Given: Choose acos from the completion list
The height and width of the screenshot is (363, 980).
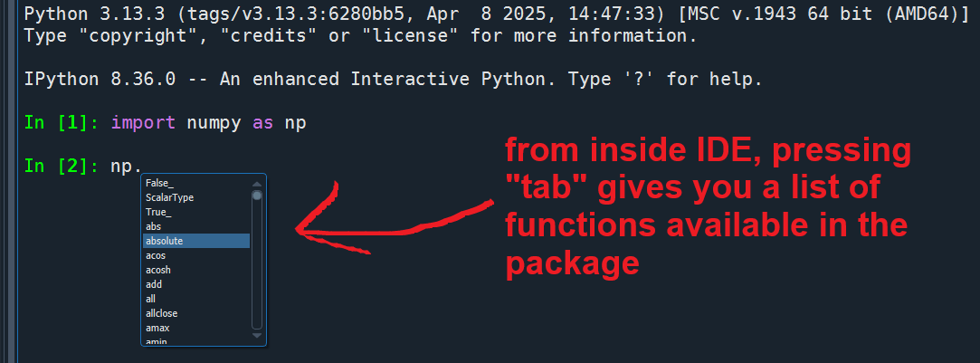Looking at the screenshot, I should [196, 255].
